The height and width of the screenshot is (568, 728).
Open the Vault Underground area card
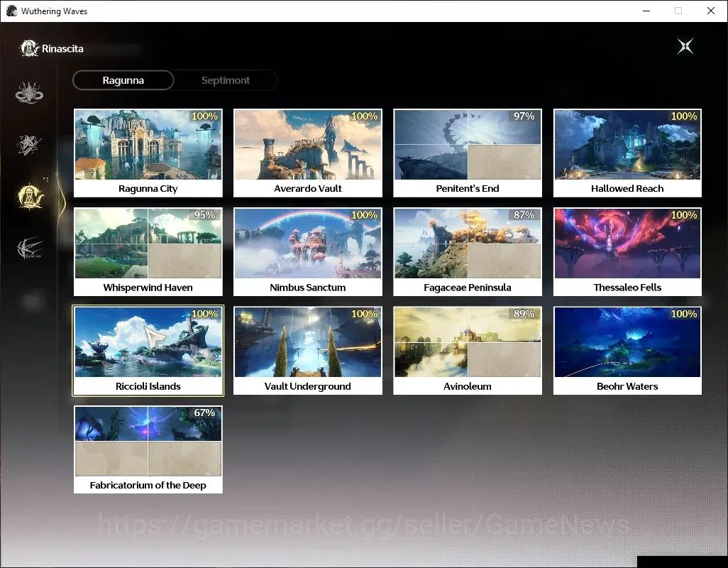click(308, 351)
